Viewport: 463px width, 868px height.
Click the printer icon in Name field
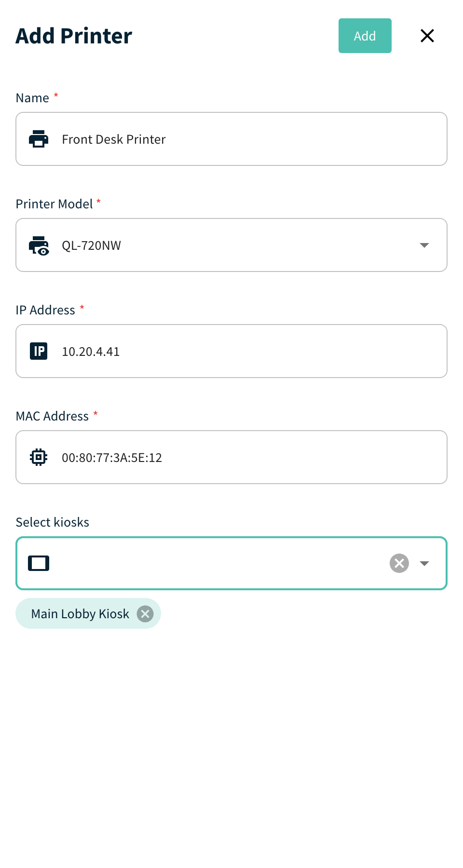point(39,139)
